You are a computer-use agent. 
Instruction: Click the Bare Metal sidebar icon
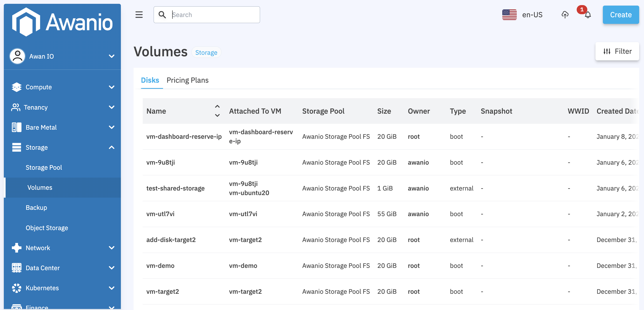pyautogui.click(x=17, y=127)
